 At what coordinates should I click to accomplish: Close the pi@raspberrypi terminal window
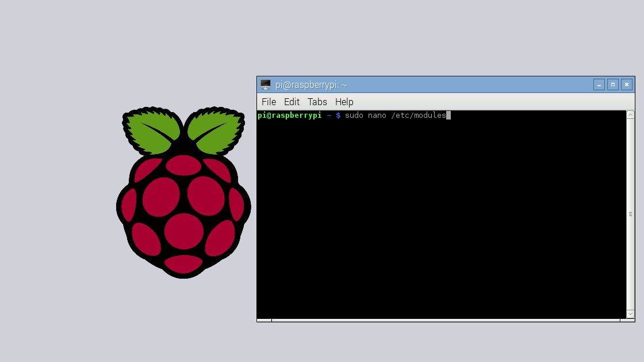[627, 84]
